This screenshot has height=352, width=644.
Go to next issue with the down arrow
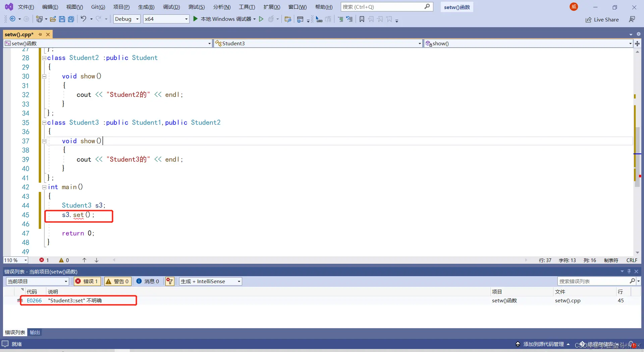point(96,260)
